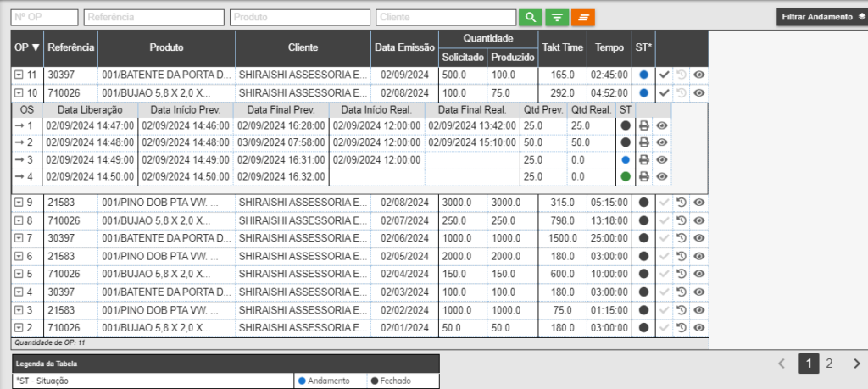This screenshot has width=868, height=389.
Task: Expand the OP 9 row details
Action: click(x=19, y=203)
